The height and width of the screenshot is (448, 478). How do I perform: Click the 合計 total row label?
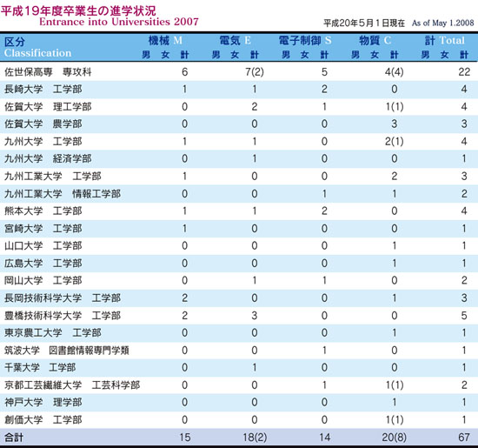coord(14,438)
